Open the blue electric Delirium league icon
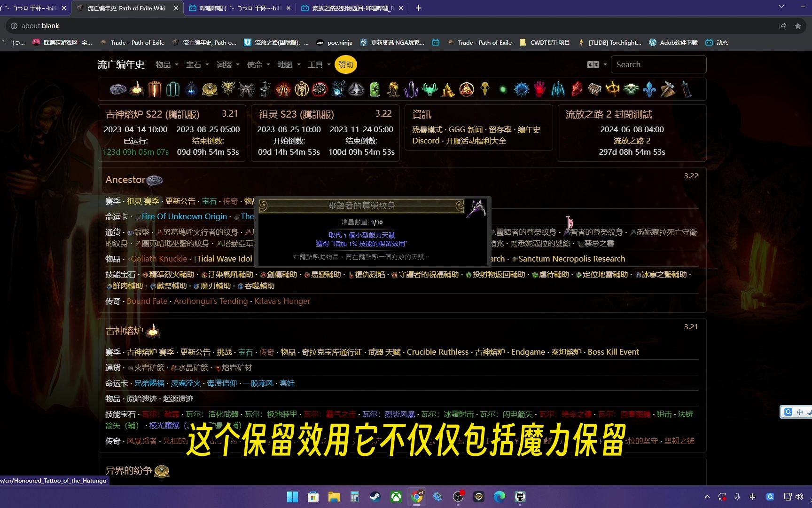The width and height of the screenshot is (812, 508). tap(338, 89)
